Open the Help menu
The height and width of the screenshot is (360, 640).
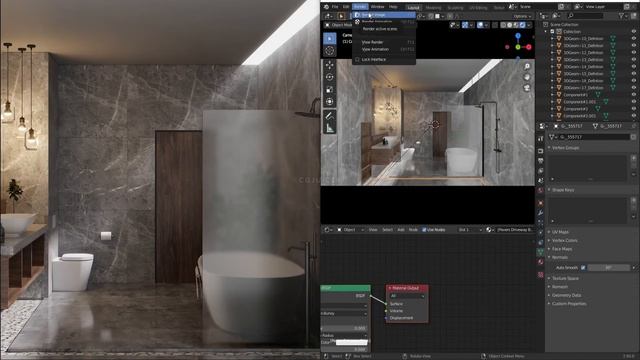[x=393, y=7]
